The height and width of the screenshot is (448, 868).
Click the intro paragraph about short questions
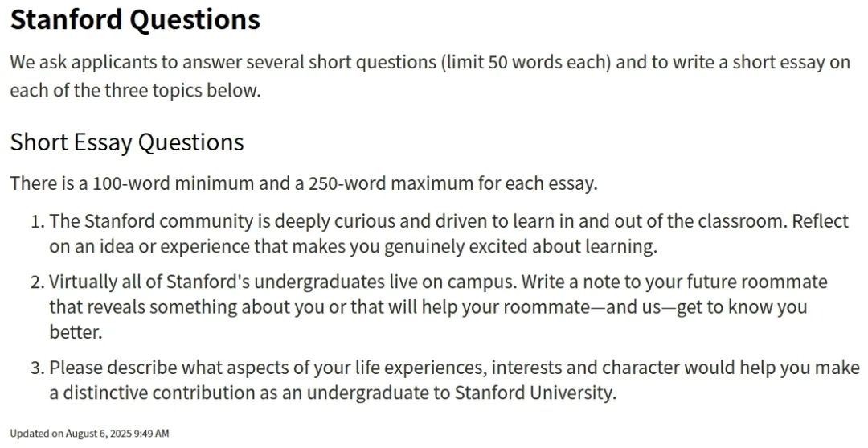(430, 76)
